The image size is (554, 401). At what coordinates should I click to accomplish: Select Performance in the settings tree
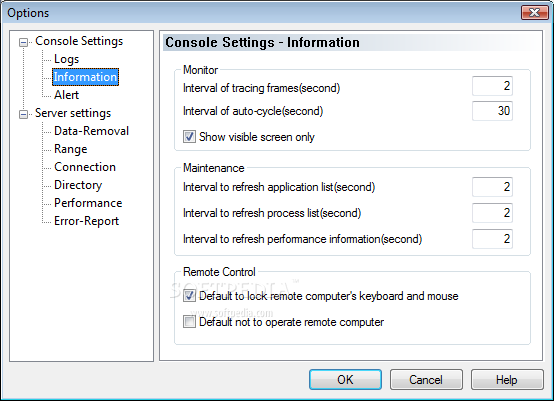pos(88,203)
